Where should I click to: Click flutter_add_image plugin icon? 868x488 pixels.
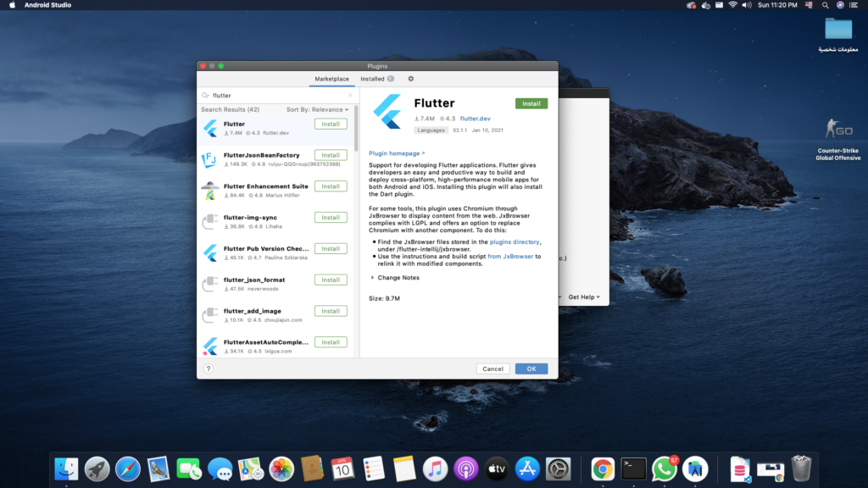coord(209,315)
